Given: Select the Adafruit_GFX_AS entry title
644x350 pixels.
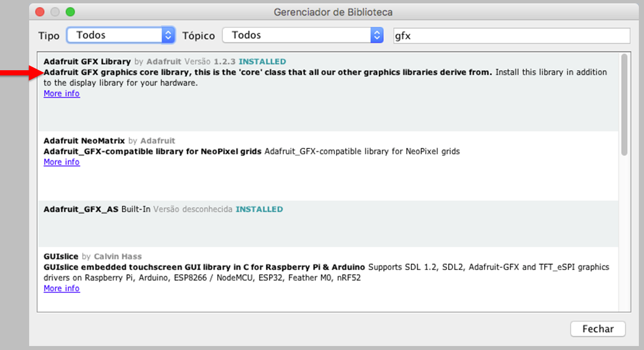Looking at the screenshot, I should (x=81, y=210).
